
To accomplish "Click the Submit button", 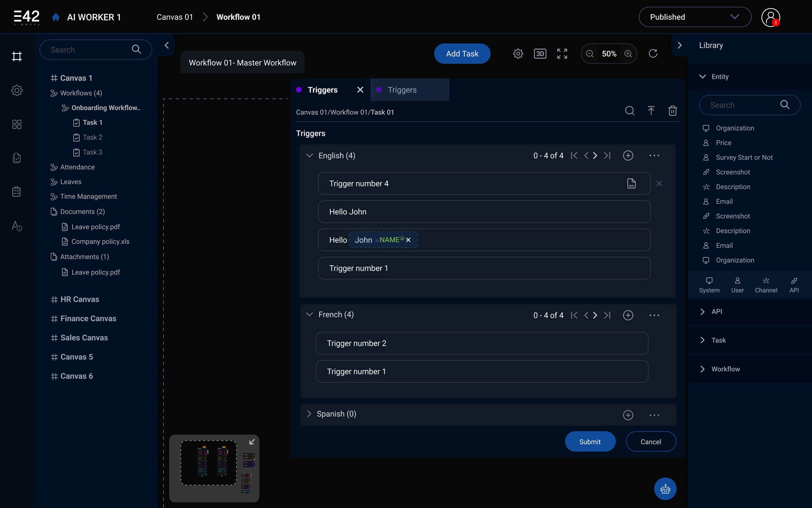I will (590, 442).
